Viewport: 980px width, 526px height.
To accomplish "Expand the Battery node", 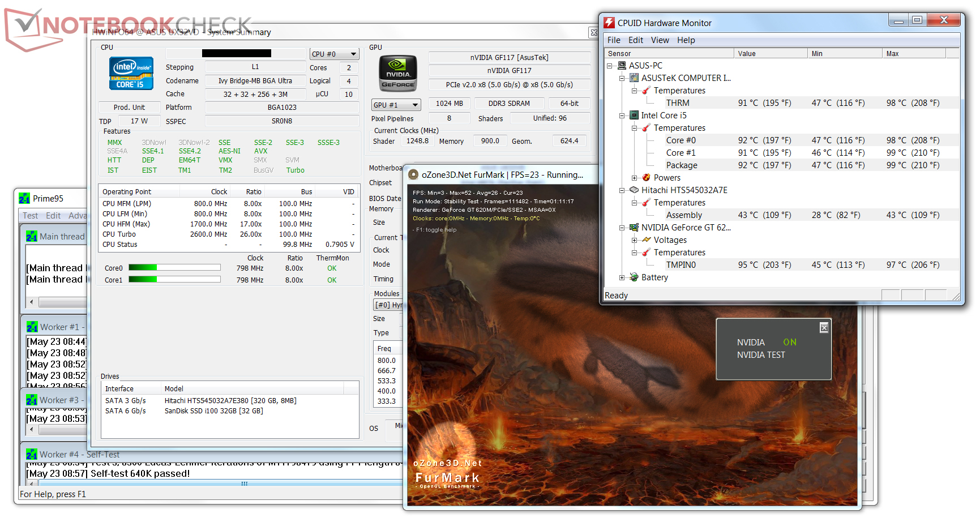I will (x=622, y=277).
